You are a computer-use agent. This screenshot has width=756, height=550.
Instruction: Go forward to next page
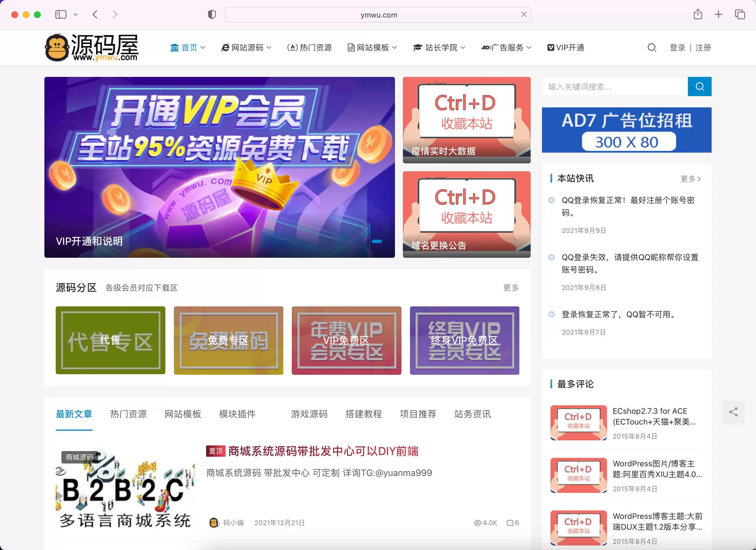115,14
